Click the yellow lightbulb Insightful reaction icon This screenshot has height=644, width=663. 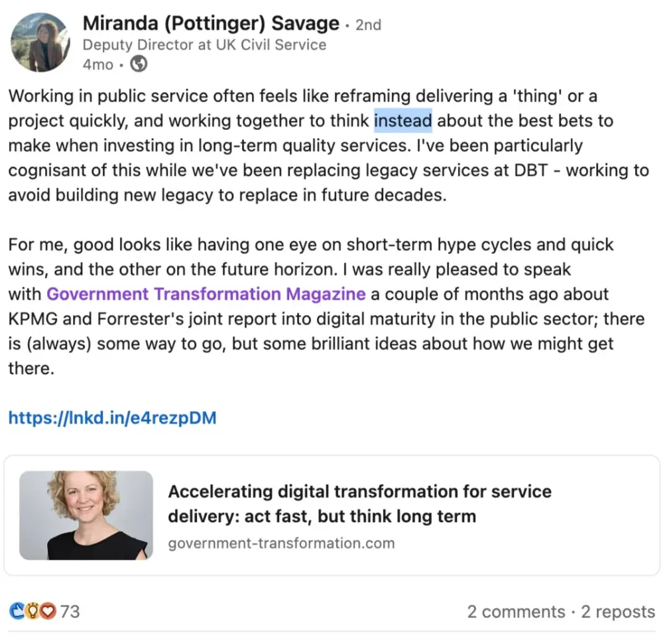click(32, 611)
